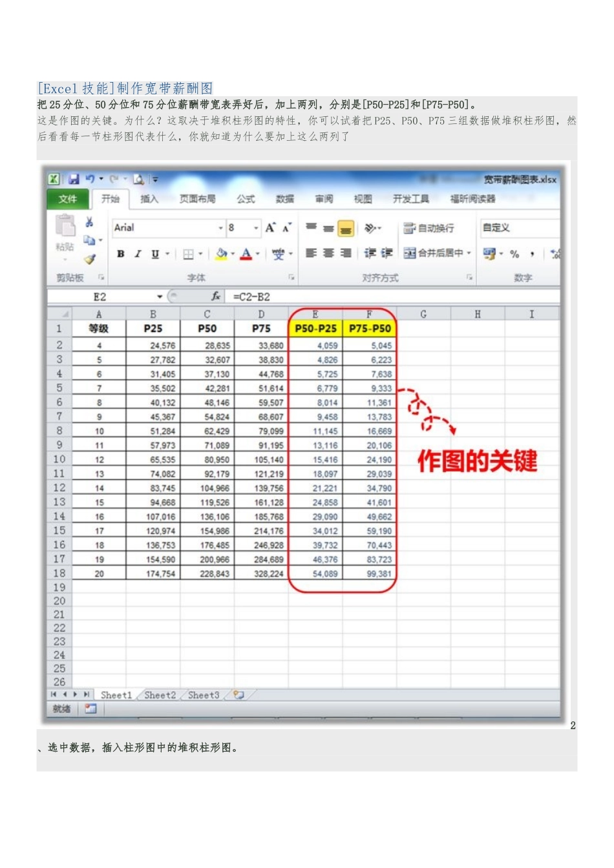Screen dimensions: 614x868
Task: Click the Save icon in quick access toolbar
Action: point(74,179)
